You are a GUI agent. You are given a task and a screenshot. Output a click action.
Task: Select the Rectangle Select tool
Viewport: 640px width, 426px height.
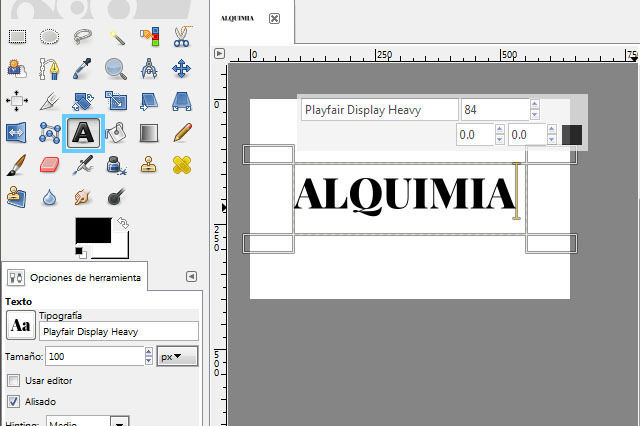(17, 37)
